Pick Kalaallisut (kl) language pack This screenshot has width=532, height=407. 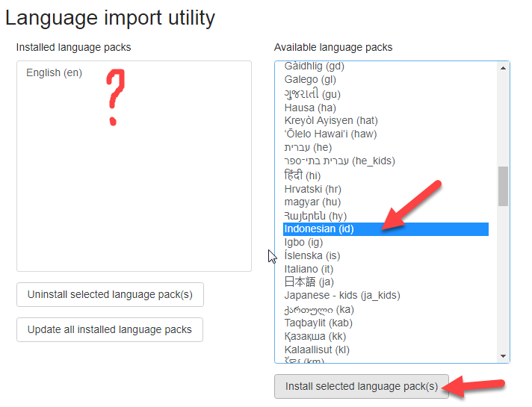pyautogui.click(x=317, y=349)
